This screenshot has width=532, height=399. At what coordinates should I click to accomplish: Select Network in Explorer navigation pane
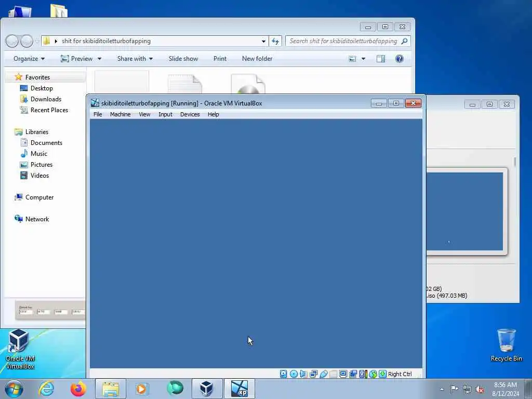click(37, 219)
